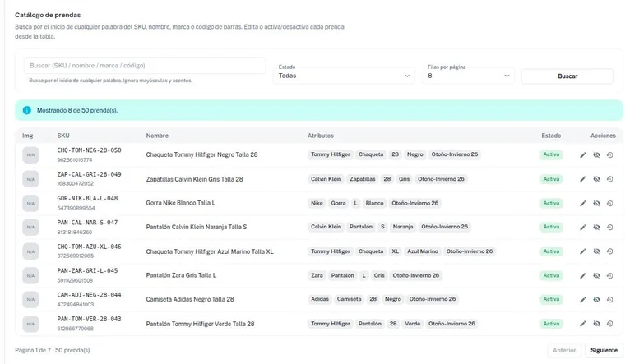Click the Adidas brand attribute tag

320,299
